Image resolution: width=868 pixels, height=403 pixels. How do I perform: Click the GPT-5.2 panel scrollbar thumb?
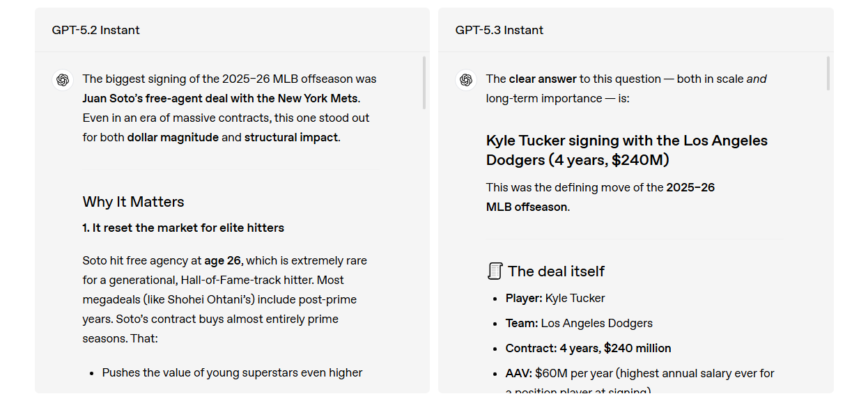424,83
